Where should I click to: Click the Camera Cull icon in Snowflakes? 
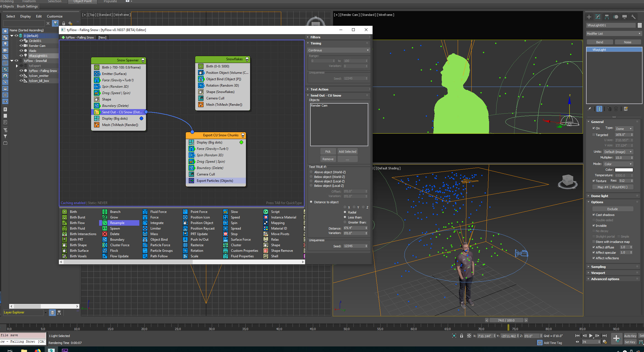pos(201,98)
